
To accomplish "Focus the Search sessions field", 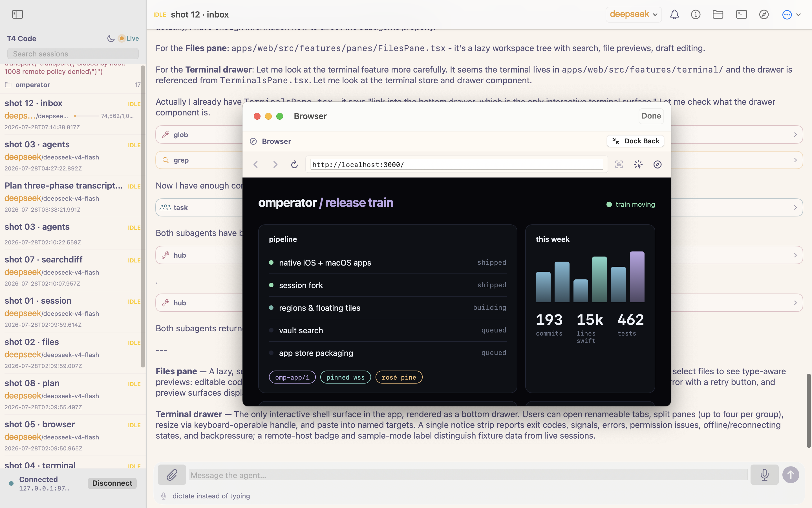I will click(73, 54).
